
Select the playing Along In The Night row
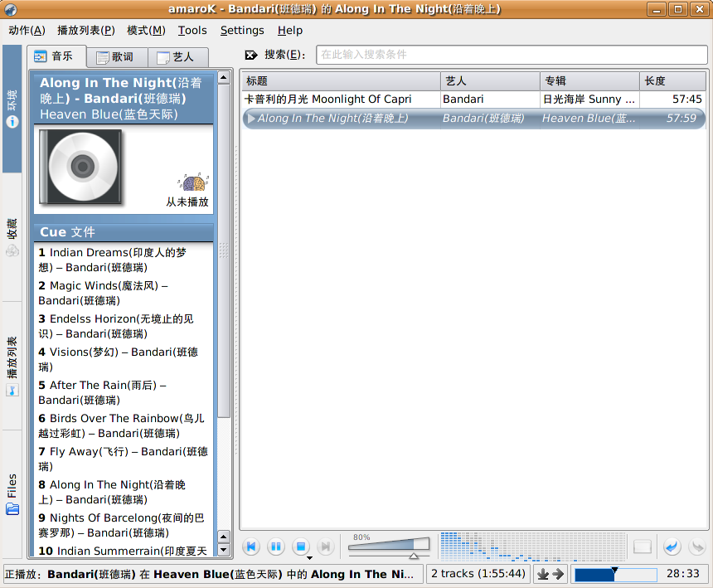[474, 119]
